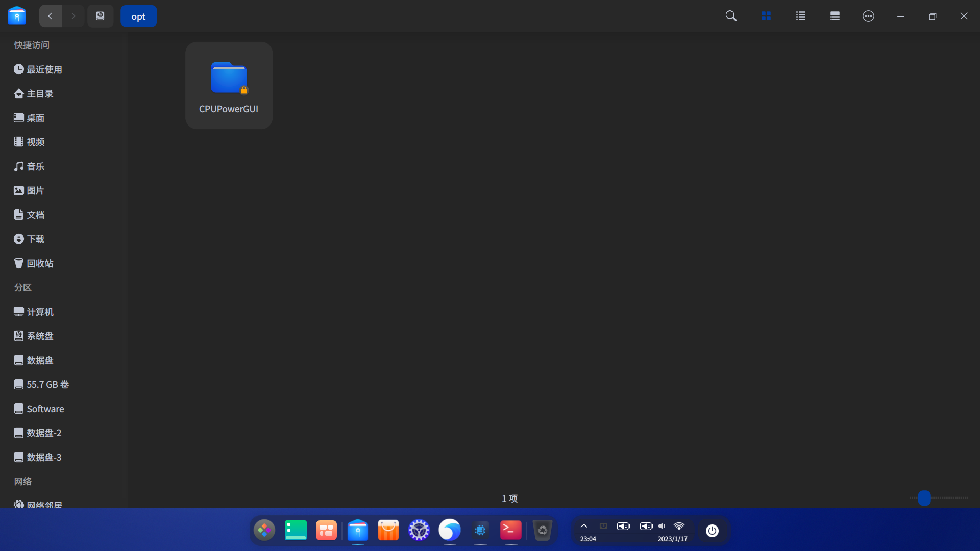Go to 主目录 home folder
Image resolution: width=980 pixels, height=551 pixels.
(x=40, y=94)
